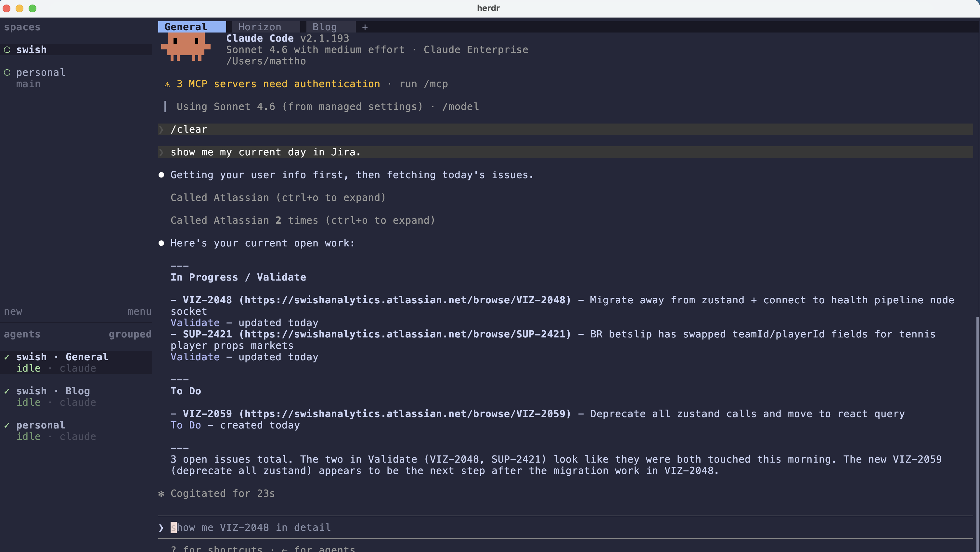This screenshot has width=980, height=552.
Task: Click the 'Cogitated for 23s' status text
Action: point(223,493)
